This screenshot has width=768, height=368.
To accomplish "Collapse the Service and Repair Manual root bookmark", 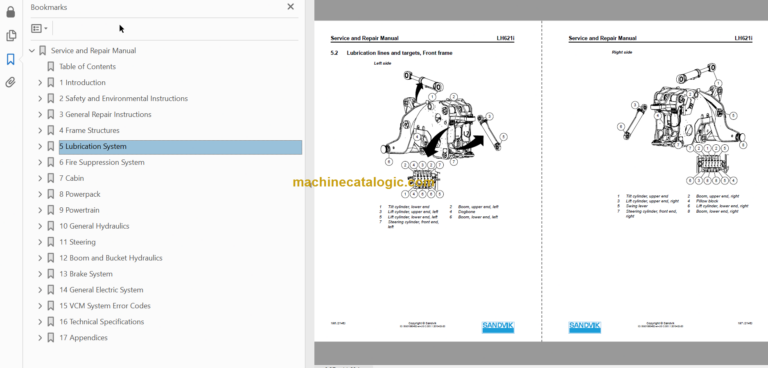I will point(32,50).
